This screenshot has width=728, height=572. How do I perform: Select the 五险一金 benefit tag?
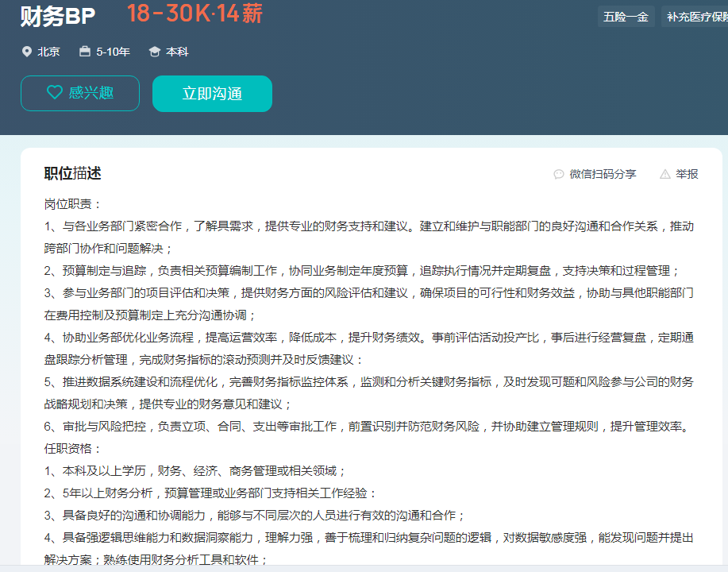[x=626, y=17]
